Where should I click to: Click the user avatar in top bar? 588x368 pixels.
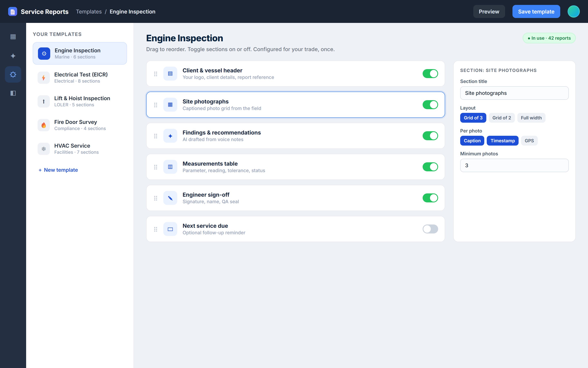574,11
